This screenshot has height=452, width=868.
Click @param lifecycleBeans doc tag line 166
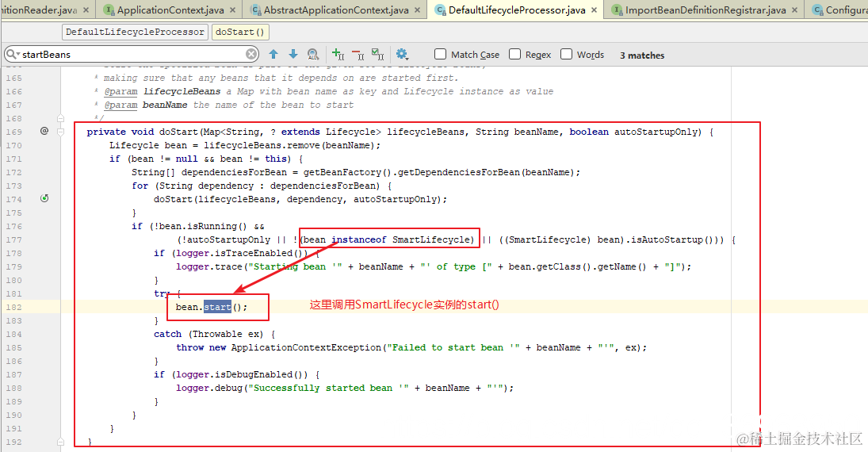(x=163, y=91)
